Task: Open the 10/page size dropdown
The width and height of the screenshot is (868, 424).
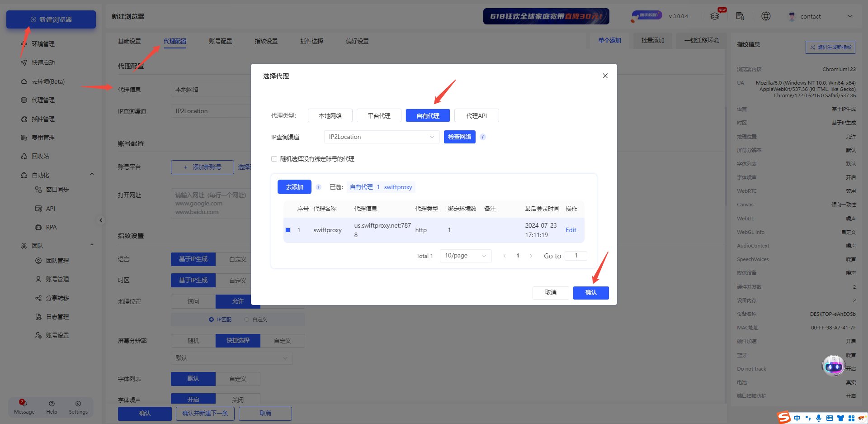Action: 465,256
